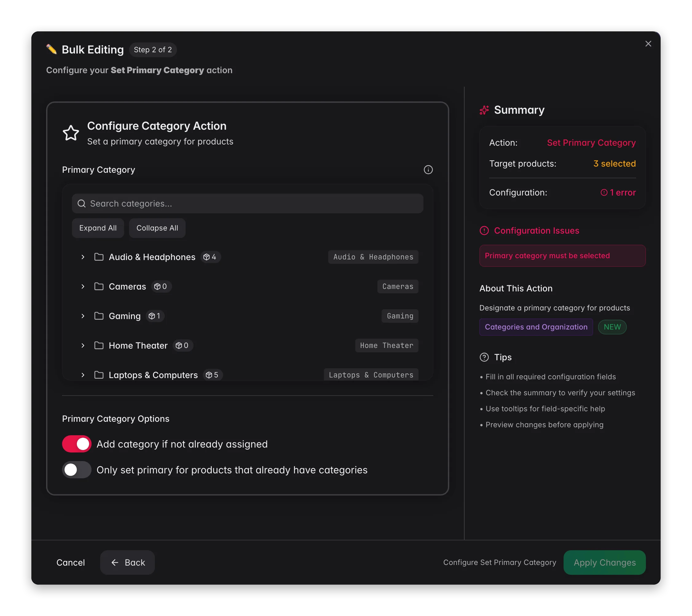This screenshot has height=616, width=692.
Task: Expand the Audio & Headphones category
Action: click(x=83, y=257)
